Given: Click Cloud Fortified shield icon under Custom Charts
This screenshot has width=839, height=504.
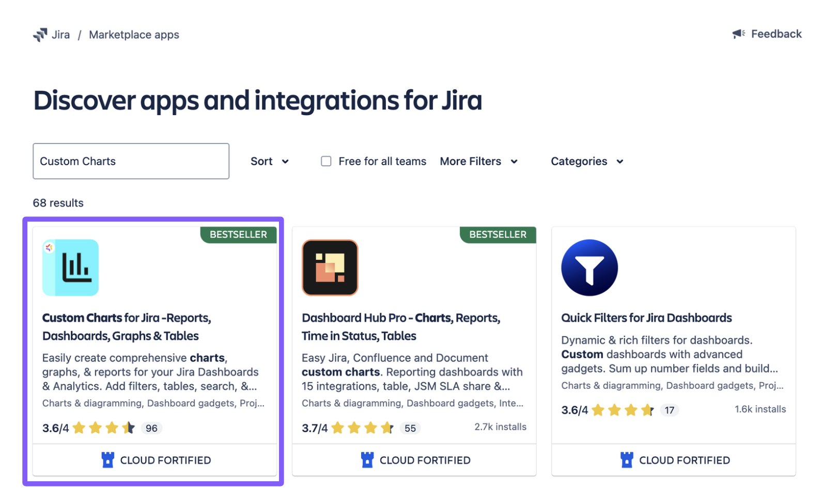Looking at the screenshot, I should click(107, 460).
